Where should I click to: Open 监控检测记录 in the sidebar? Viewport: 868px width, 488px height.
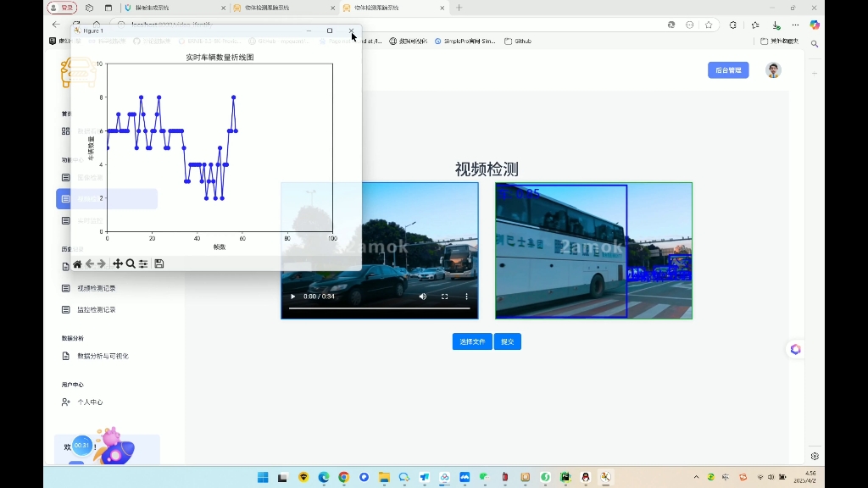tap(97, 310)
